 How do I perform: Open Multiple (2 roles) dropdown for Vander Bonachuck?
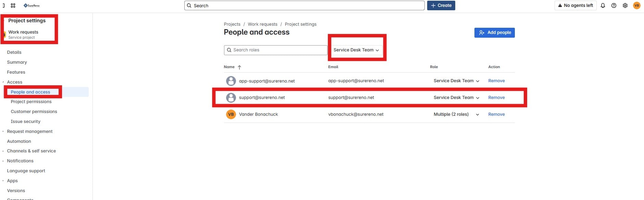(x=456, y=114)
